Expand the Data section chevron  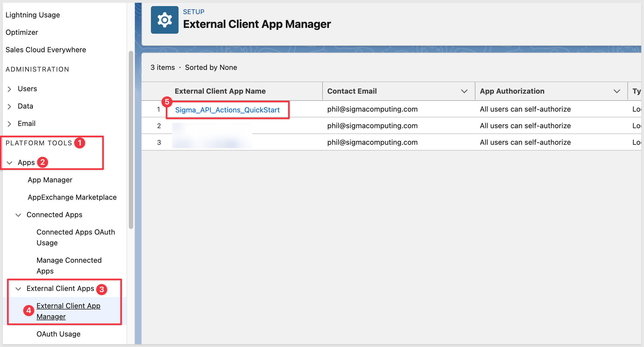(9, 106)
